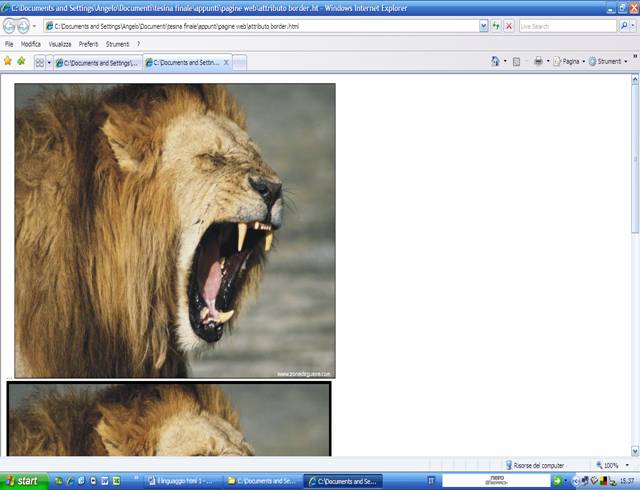Switch to the first C:\Documents and Settings tab
The width and height of the screenshot is (640, 490).
click(x=98, y=63)
